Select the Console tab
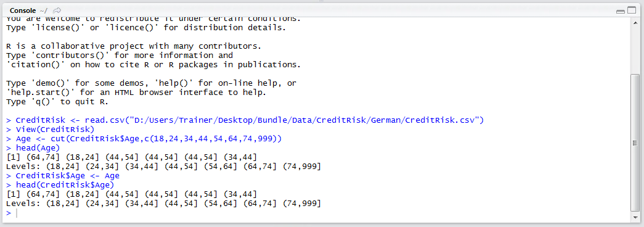 click(x=23, y=10)
